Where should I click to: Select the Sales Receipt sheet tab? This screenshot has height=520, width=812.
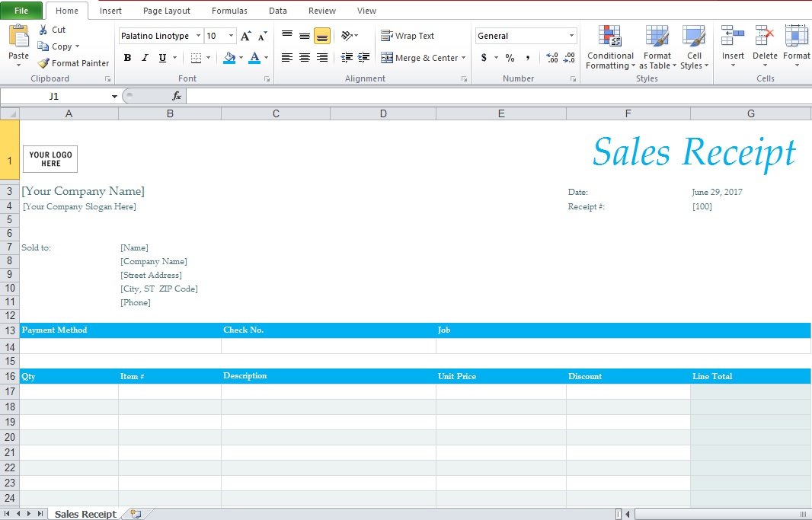tap(85, 514)
